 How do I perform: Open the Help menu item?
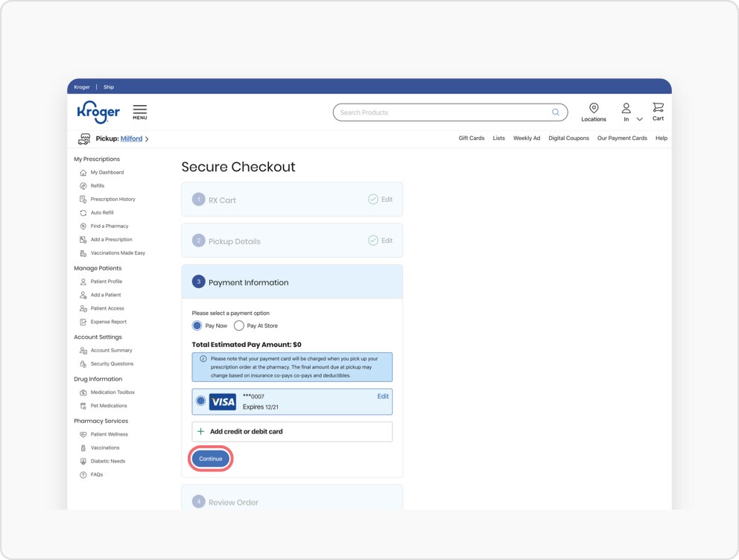[x=662, y=138]
